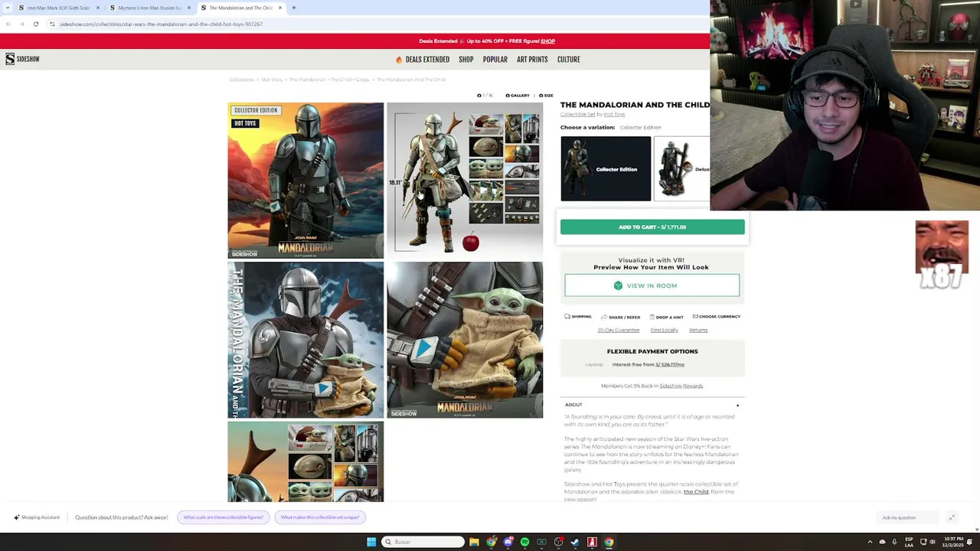Open Steam from the taskbar
Image resolution: width=980 pixels, height=551 pixels.
click(575, 542)
